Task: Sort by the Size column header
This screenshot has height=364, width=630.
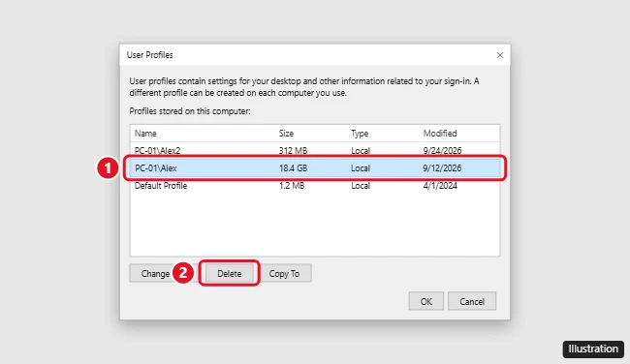Action: pyautogui.click(x=286, y=134)
